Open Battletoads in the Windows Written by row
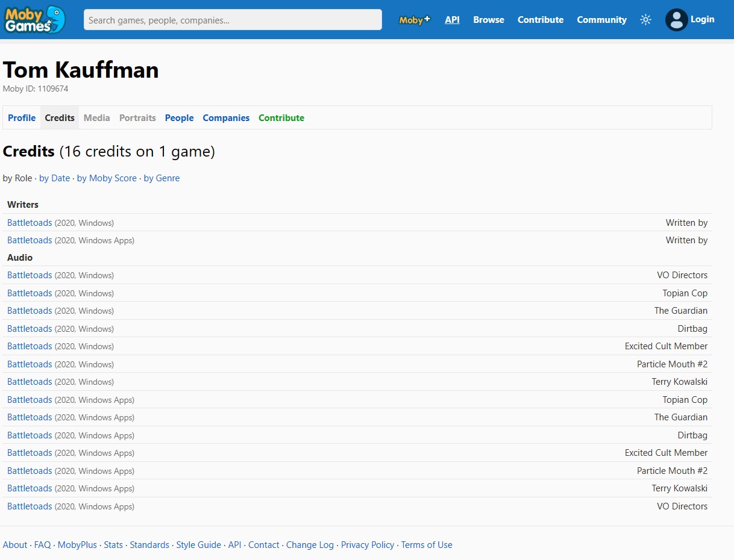 (x=30, y=223)
